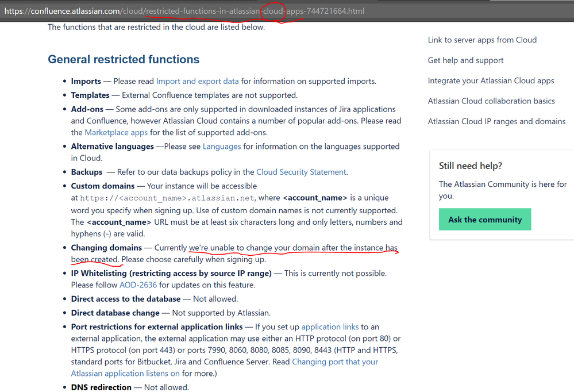574x392 pixels.
Task: Open the AOD-2636 issue link
Action: click(x=138, y=285)
